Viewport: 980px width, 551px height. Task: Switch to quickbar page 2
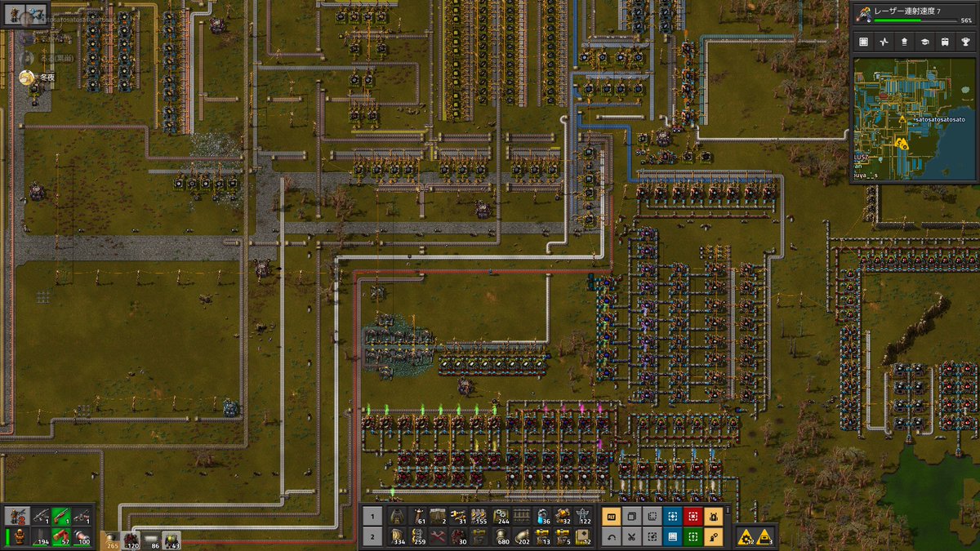click(372, 536)
